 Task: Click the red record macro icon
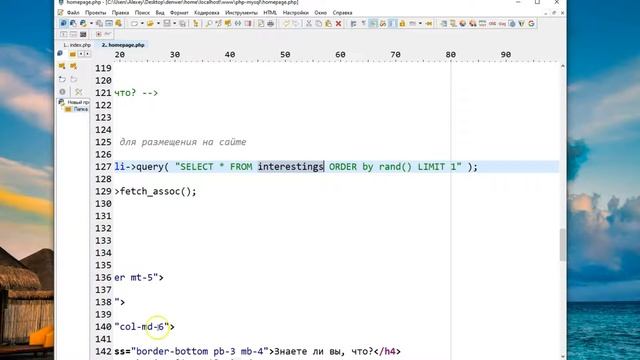tap(99, 34)
